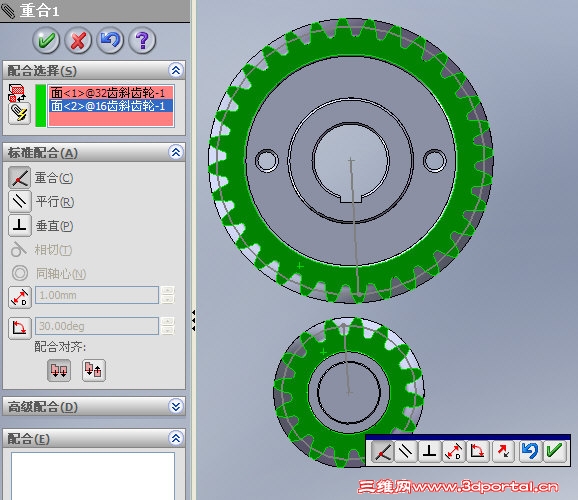Select 面<2>@16齿斜齿轮-1 in the selection list
Image resolution: width=578 pixels, height=500 pixels.
(x=111, y=106)
